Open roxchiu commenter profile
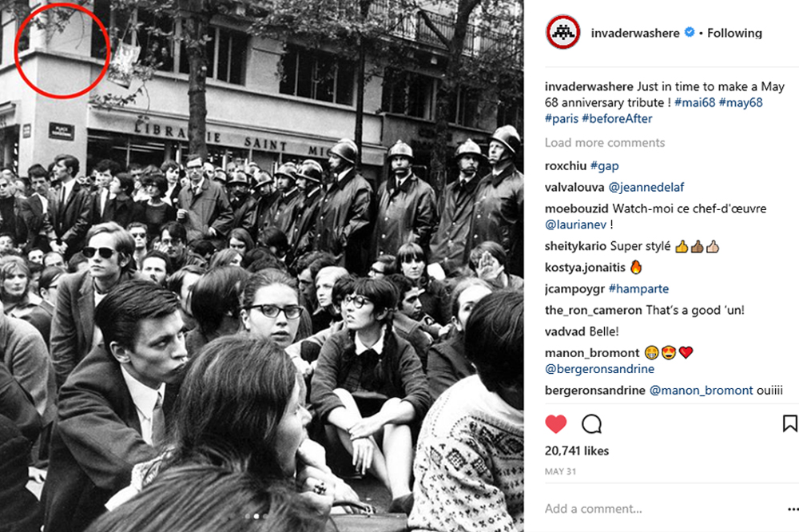 (x=566, y=165)
